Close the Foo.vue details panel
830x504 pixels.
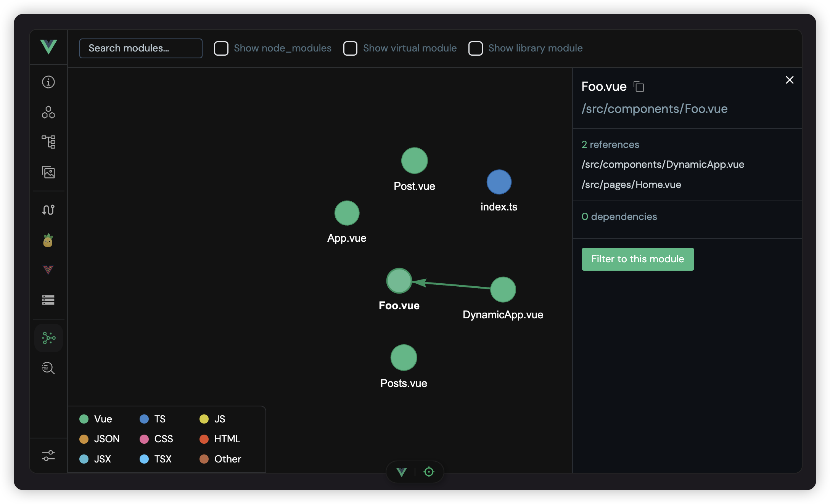coord(790,80)
